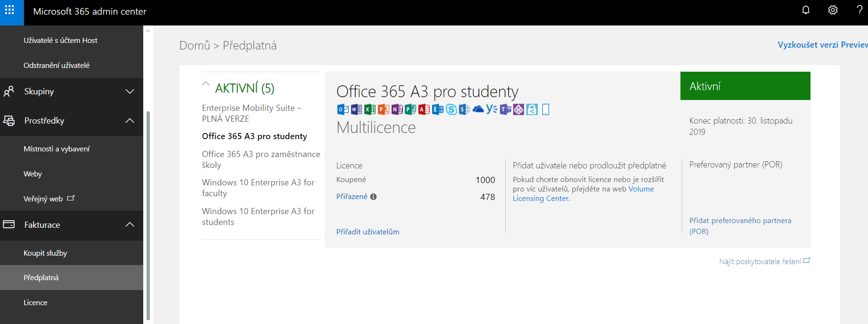Click info icon beside Přiřazené
The image size is (868, 324).
pyautogui.click(x=373, y=197)
